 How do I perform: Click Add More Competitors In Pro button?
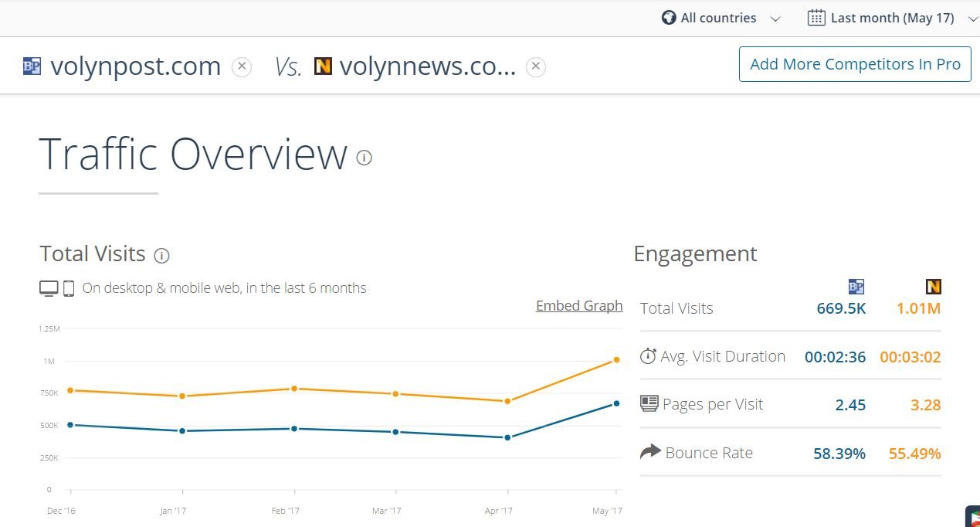point(854,64)
